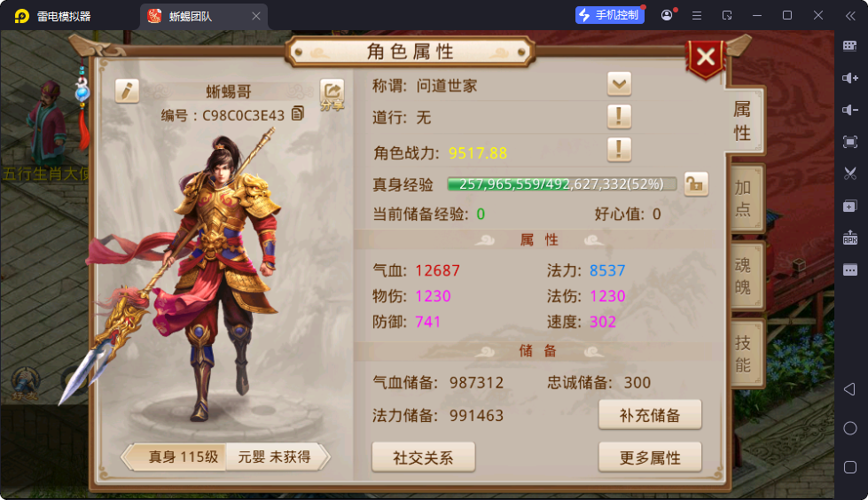Image resolution: width=868 pixels, height=500 pixels.
Task: Open the emulator hamburger menu
Action: click(697, 15)
